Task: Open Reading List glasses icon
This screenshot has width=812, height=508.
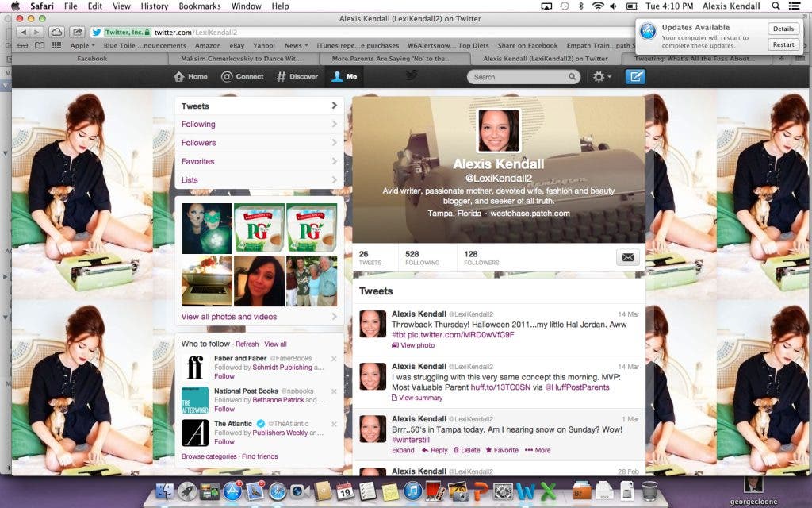Action: (x=23, y=45)
